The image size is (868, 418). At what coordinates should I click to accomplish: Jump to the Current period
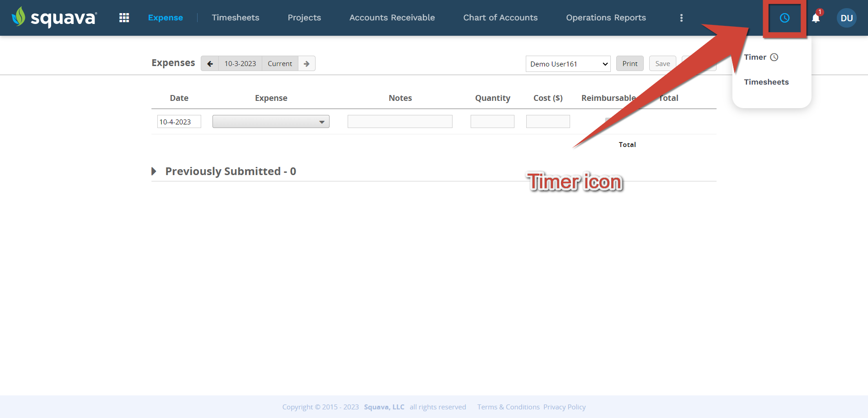point(280,63)
